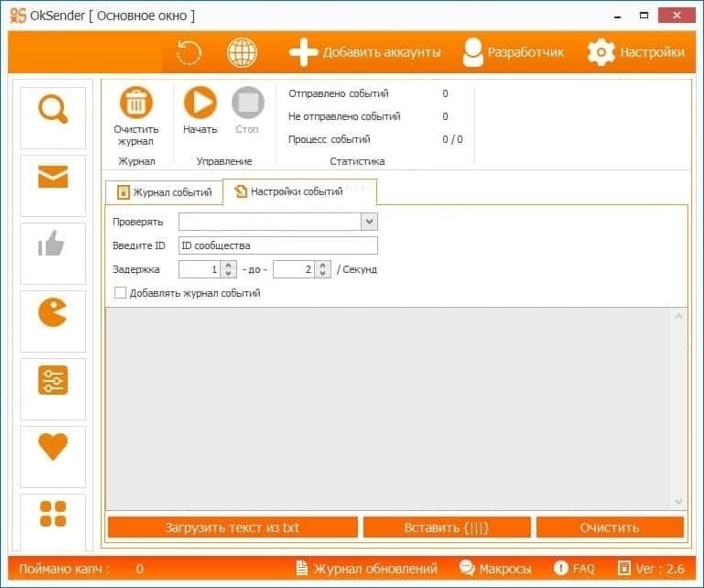
Task: Select the four-squares grid sidebar icon
Action: 53,521
